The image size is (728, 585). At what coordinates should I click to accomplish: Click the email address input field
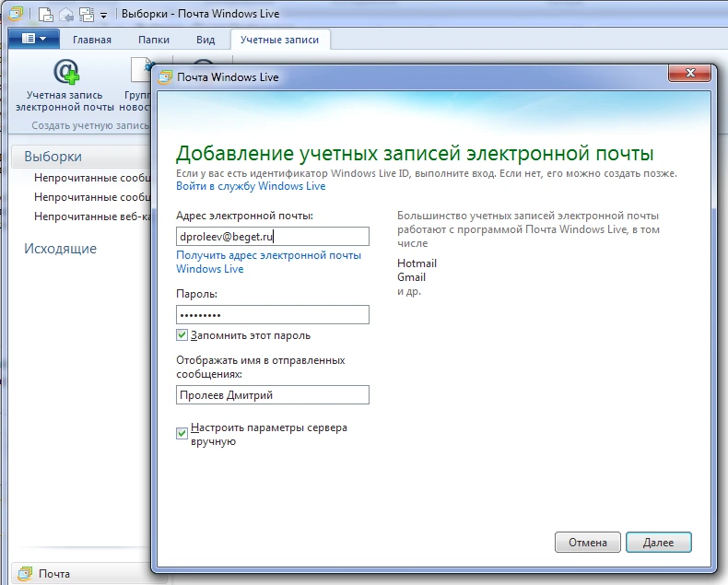coord(272,237)
